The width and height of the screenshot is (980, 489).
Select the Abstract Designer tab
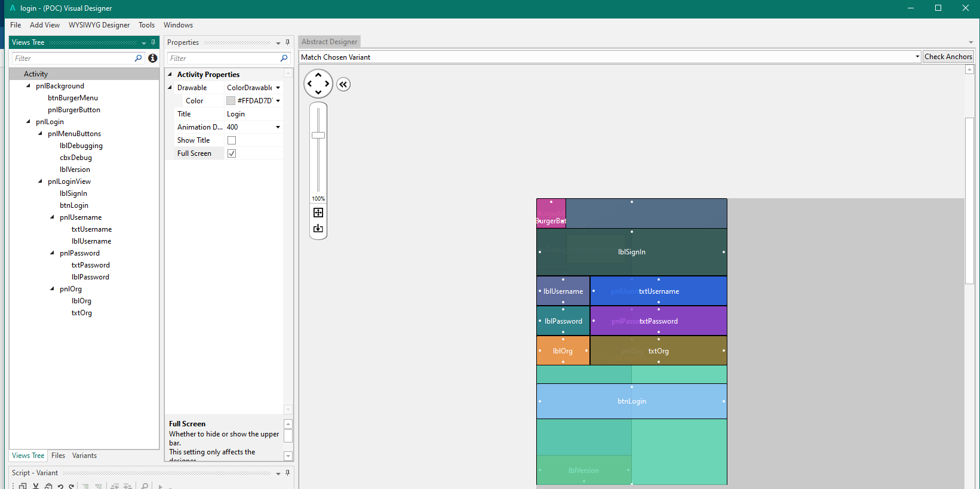tap(330, 42)
